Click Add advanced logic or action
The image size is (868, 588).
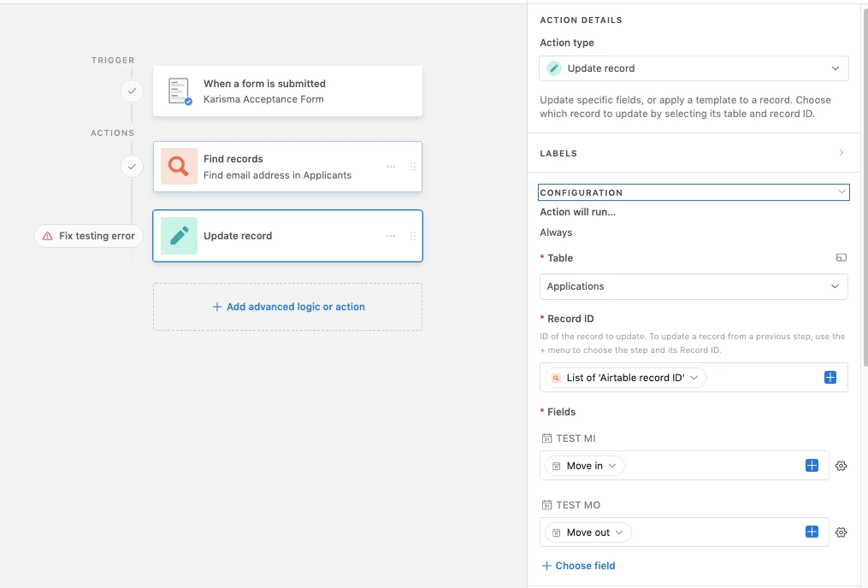pyautogui.click(x=288, y=307)
